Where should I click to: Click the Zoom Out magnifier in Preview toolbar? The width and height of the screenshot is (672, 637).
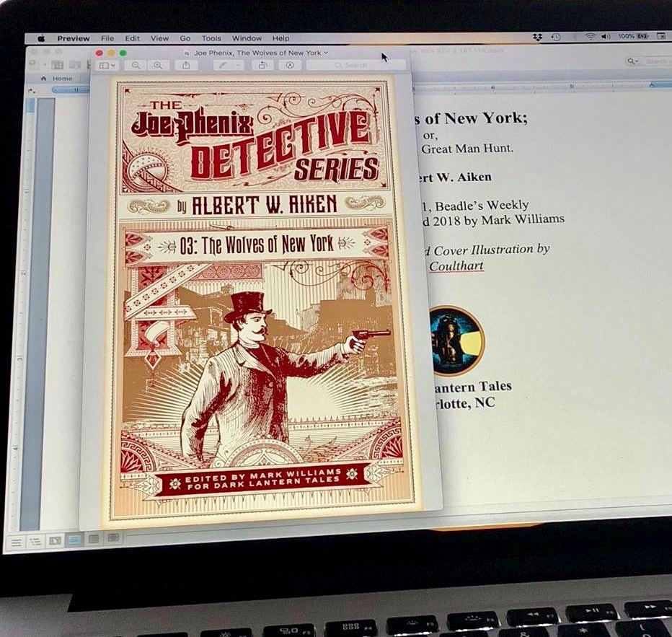tap(135, 66)
